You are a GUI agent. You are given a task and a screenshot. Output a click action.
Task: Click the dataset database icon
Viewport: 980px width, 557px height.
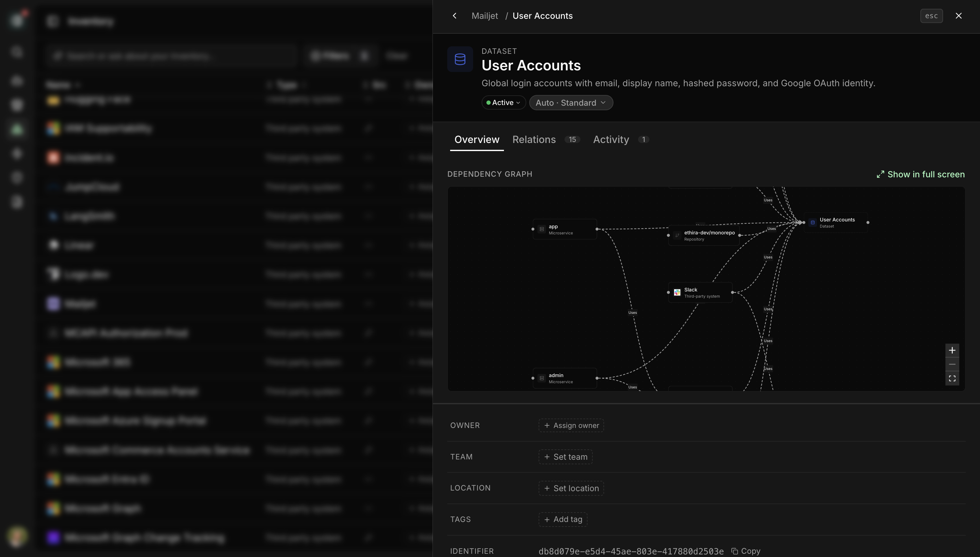[x=460, y=59]
